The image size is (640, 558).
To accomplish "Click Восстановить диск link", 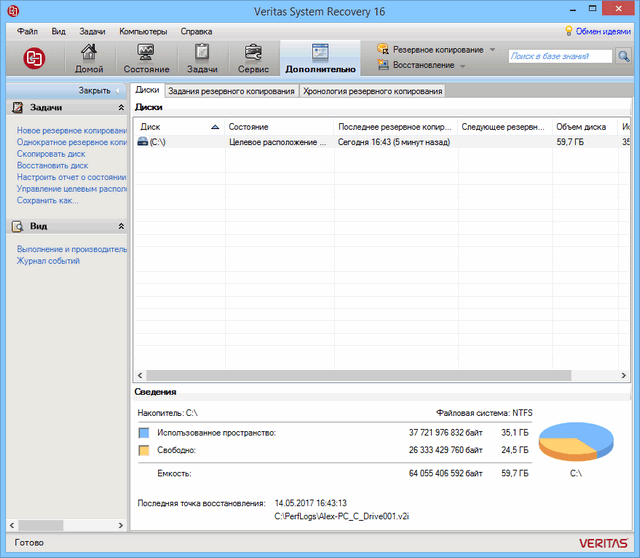I will [52, 165].
